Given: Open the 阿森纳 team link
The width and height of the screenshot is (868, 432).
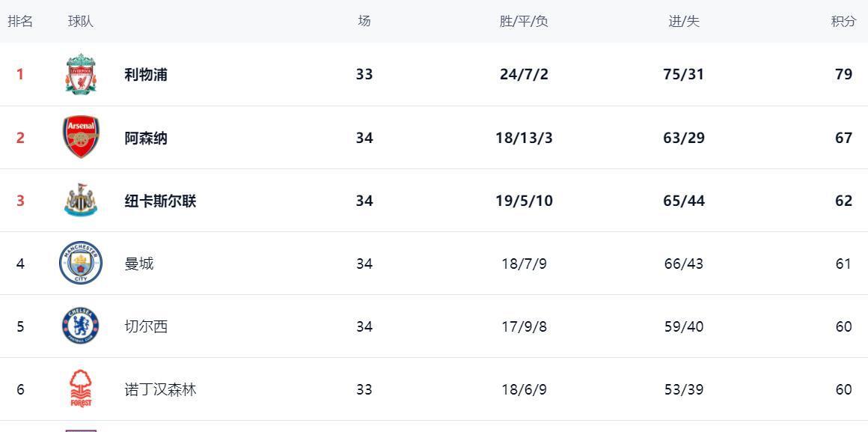Looking at the screenshot, I should click(146, 138).
